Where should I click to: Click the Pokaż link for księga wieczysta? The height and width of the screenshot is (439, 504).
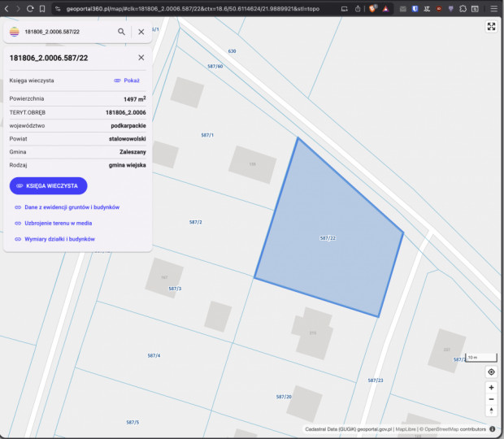[x=127, y=80]
